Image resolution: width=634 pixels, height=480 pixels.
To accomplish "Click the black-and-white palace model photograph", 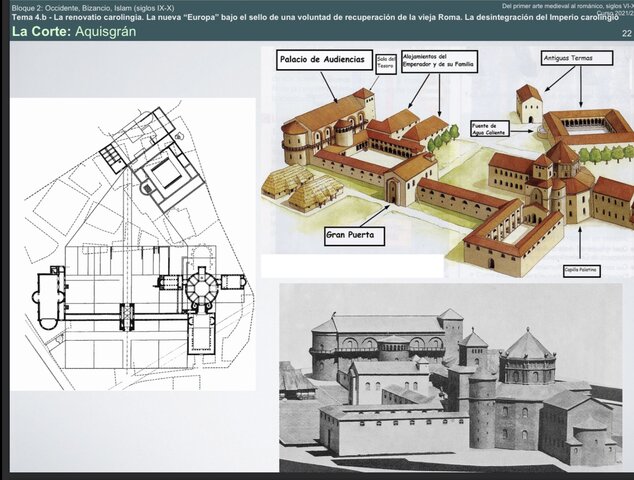I will click(x=451, y=377).
